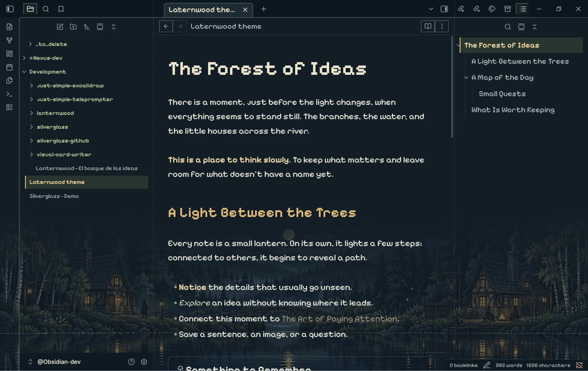Open templates icon in left ribbon

tap(9, 80)
